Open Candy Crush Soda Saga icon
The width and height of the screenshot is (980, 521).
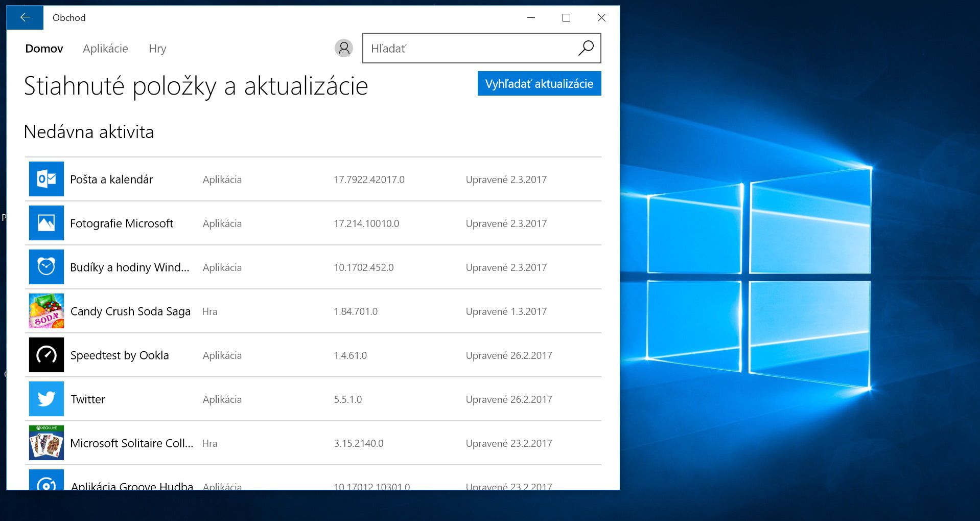tap(46, 311)
